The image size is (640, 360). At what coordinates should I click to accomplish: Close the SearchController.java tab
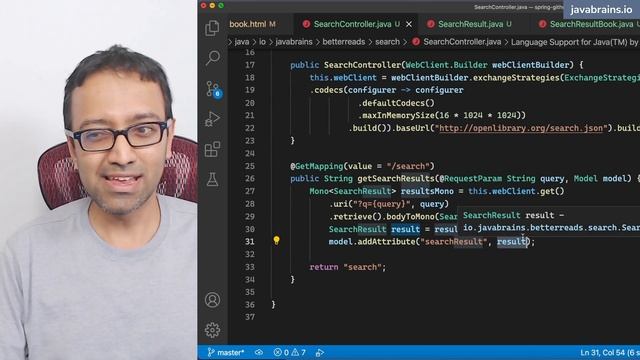tap(409, 24)
